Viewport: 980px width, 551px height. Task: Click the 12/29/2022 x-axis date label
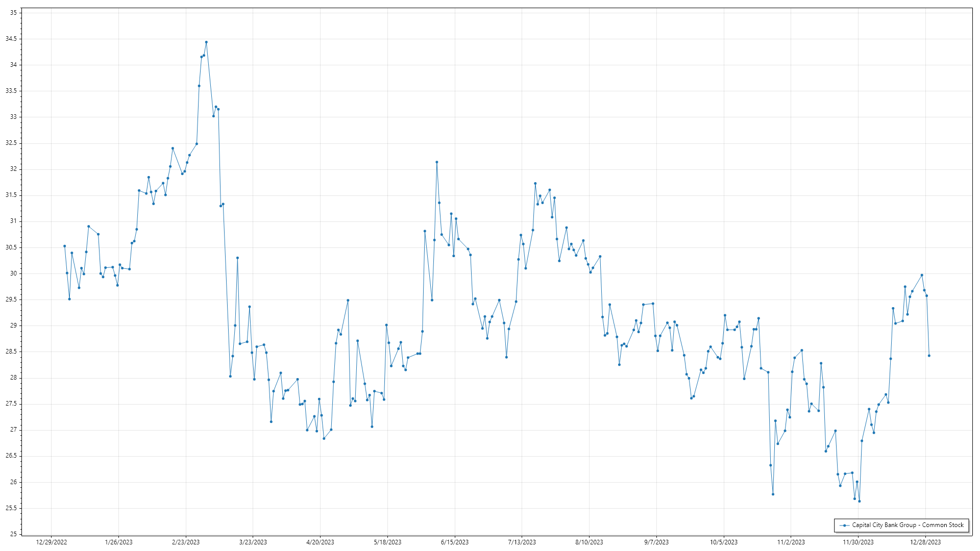(x=52, y=542)
